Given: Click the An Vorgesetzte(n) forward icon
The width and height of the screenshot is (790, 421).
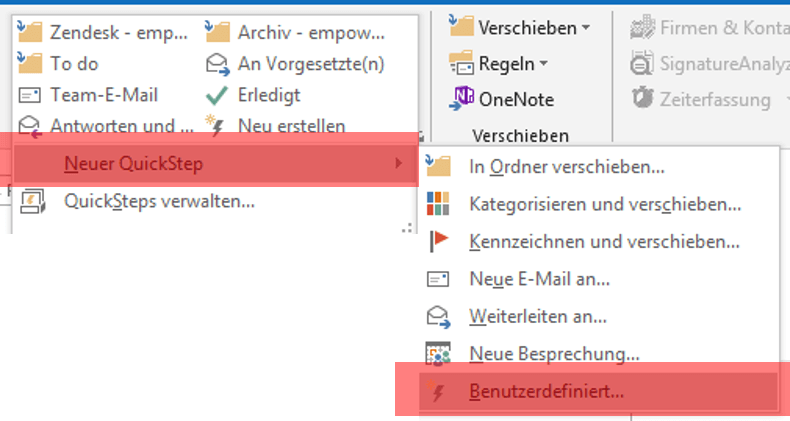Looking at the screenshot, I should pyautogui.click(x=217, y=64).
